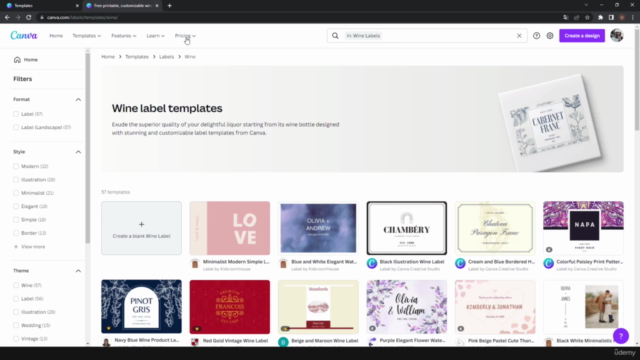640x360 pixels.
Task: Open the Learn dropdown menu
Action: [x=156, y=36]
